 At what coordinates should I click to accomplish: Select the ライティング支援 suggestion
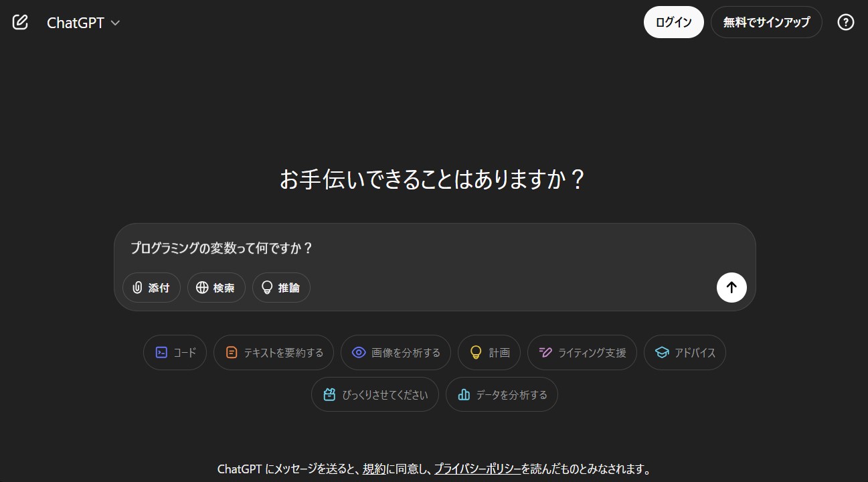coord(582,352)
